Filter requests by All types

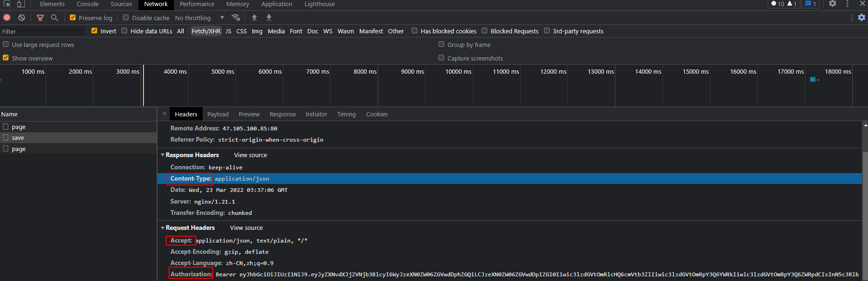coord(181,31)
